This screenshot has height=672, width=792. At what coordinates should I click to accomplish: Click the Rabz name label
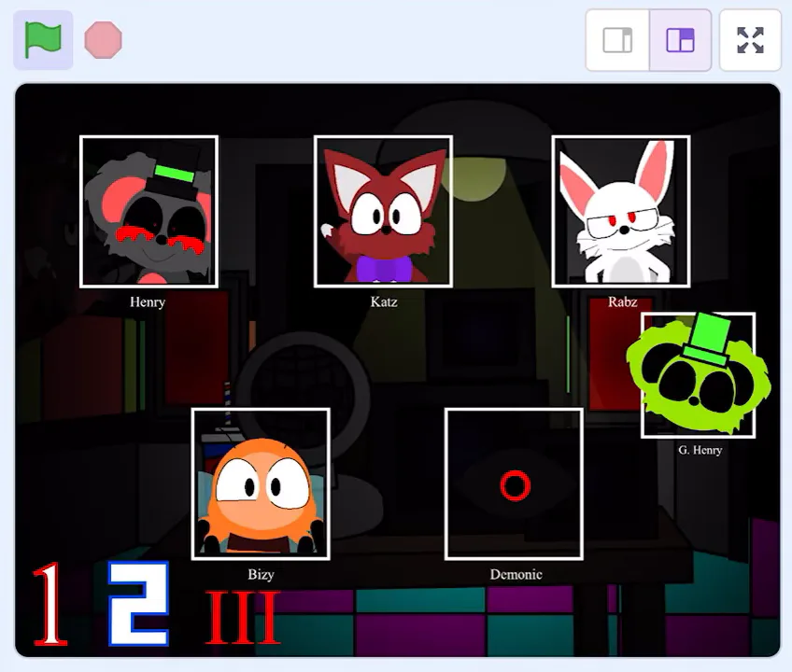click(x=622, y=301)
